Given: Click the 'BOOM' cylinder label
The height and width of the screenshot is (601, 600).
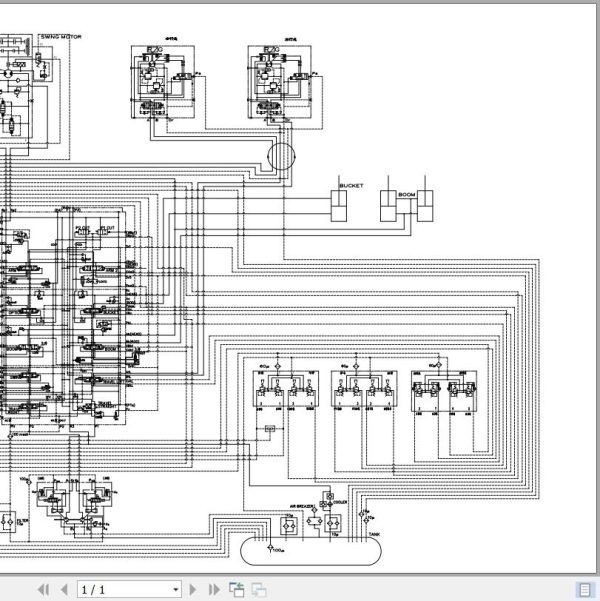Looking at the screenshot, I should [407, 195].
